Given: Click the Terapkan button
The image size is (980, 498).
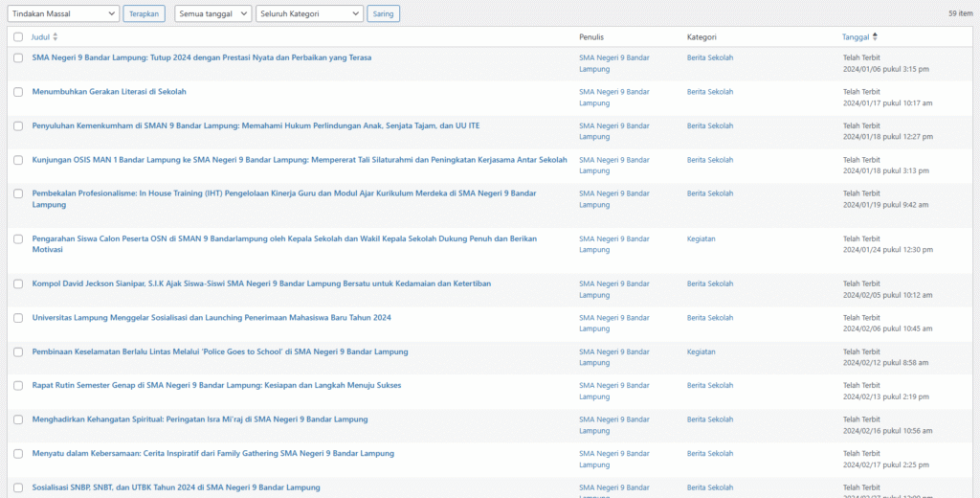Looking at the screenshot, I should coord(144,13).
